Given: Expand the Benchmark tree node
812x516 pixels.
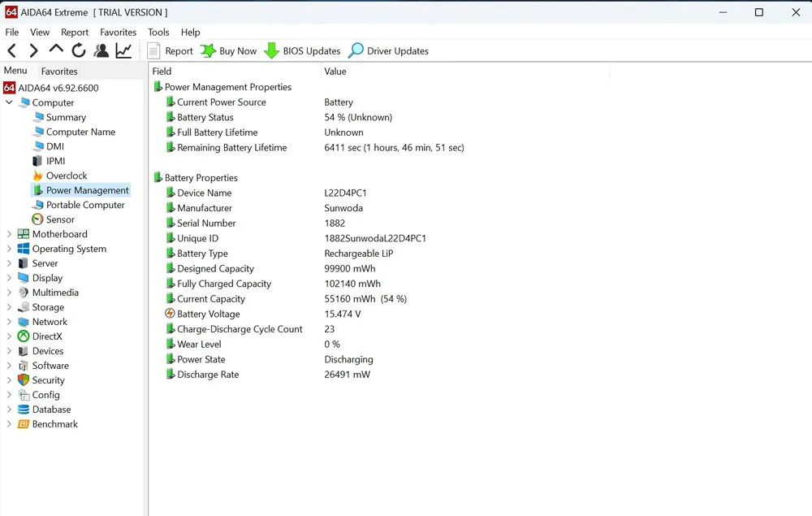Looking at the screenshot, I should tap(9, 424).
